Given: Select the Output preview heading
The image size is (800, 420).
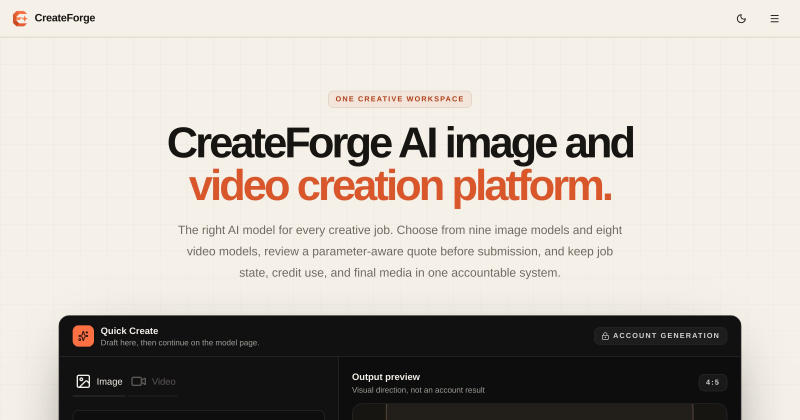Looking at the screenshot, I should [x=386, y=377].
